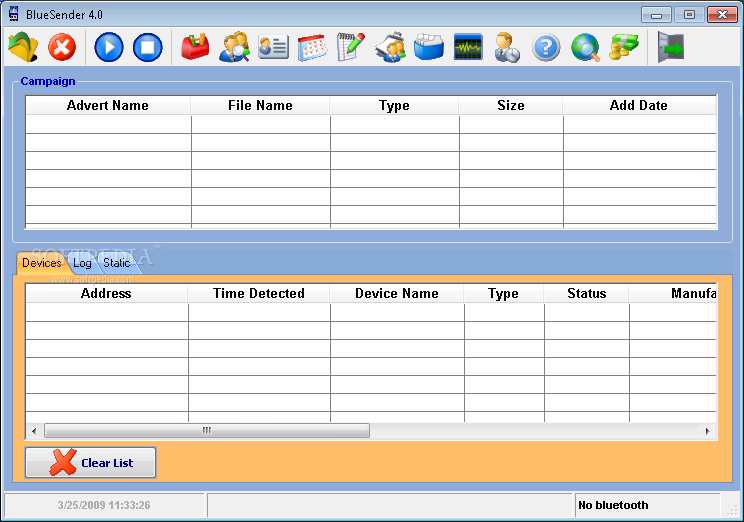Click the globe with magnifier icon

click(585, 47)
